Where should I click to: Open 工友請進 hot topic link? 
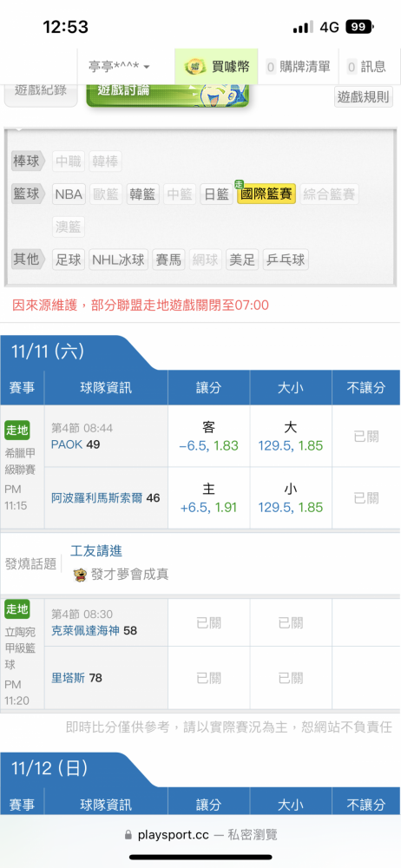96,551
